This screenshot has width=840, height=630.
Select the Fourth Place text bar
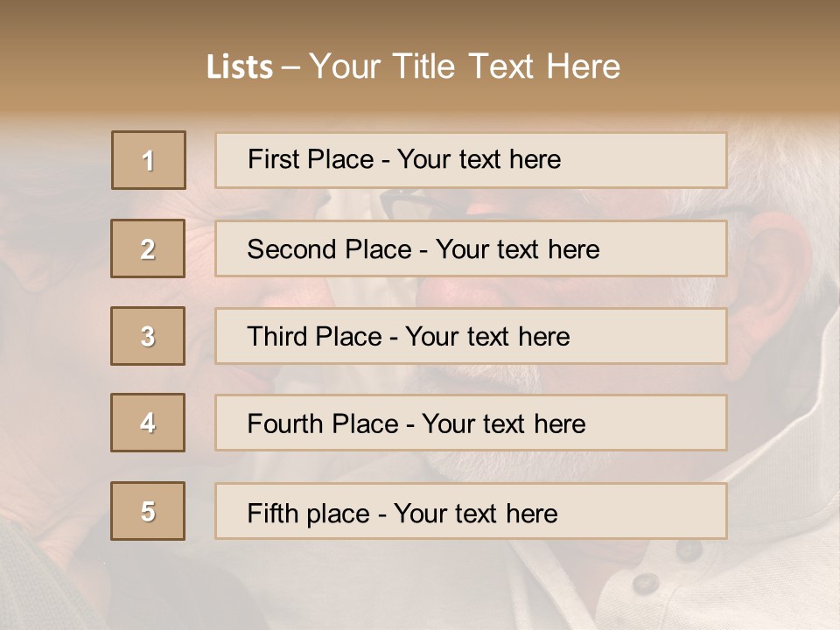click(x=471, y=423)
